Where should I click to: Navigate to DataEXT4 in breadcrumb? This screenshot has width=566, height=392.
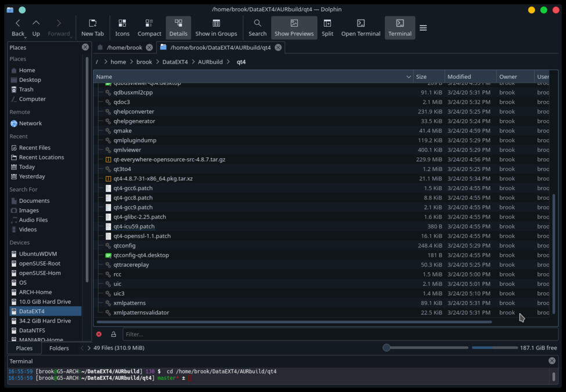175,62
